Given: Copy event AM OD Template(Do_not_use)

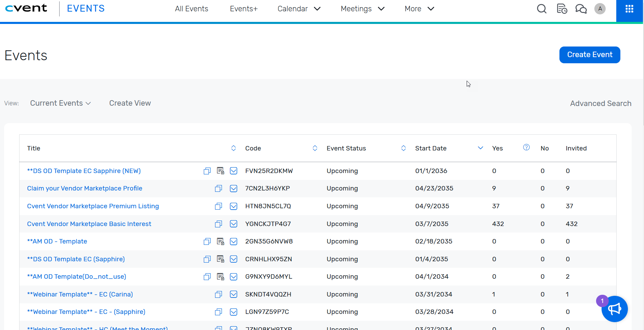Looking at the screenshot, I should (207, 277).
